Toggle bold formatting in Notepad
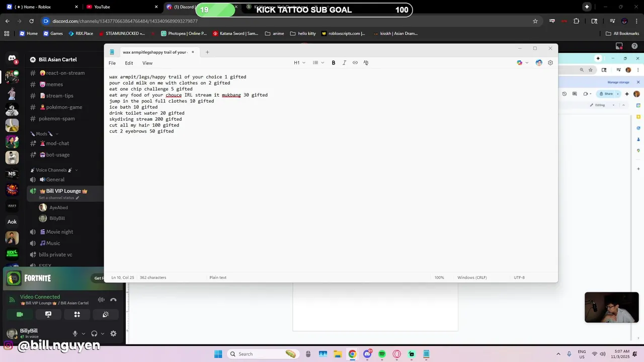This screenshot has height=362, width=644. (333, 63)
